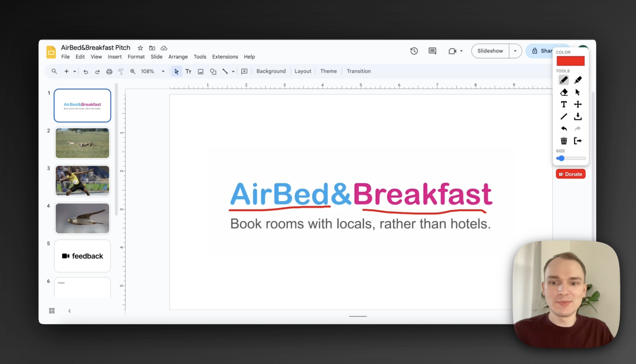Open the Arrange menu
This screenshot has width=636, height=364.
click(178, 57)
